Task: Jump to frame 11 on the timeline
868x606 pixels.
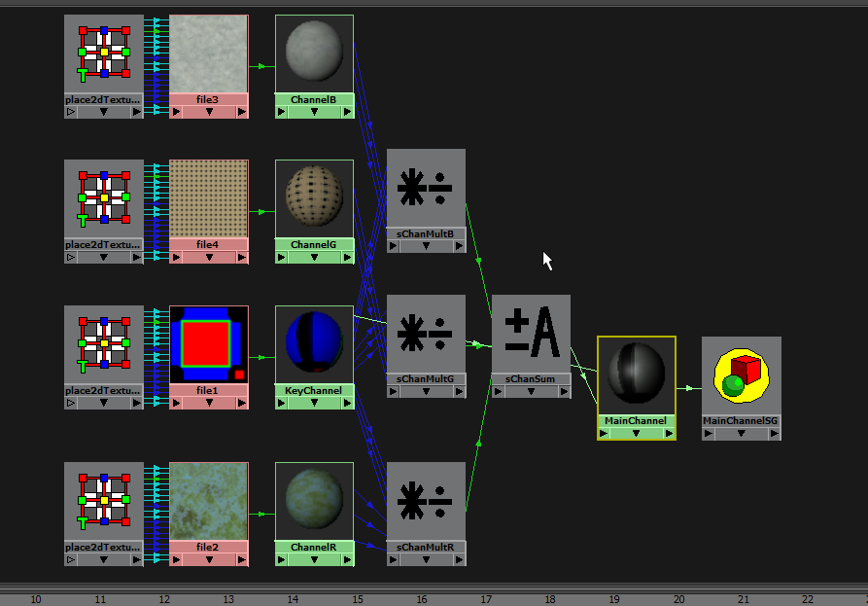Action: [100, 599]
